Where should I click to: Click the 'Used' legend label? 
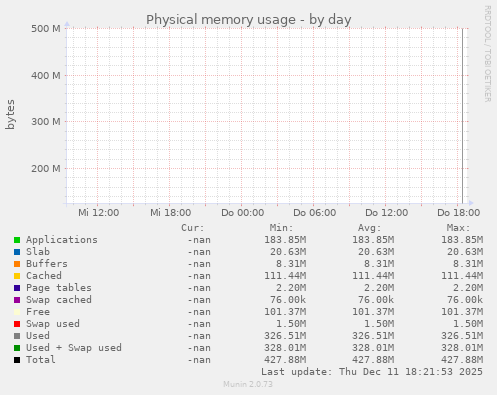point(38,336)
